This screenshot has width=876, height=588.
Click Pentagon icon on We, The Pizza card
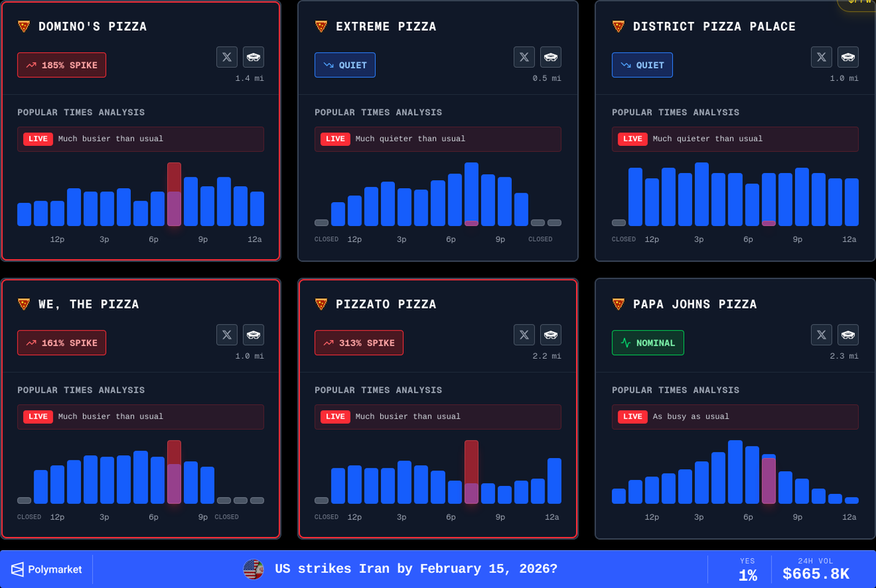[x=253, y=335]
